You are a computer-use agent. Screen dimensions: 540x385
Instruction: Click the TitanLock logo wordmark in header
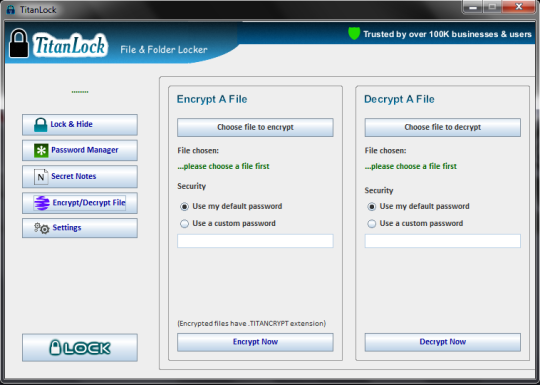70,45
